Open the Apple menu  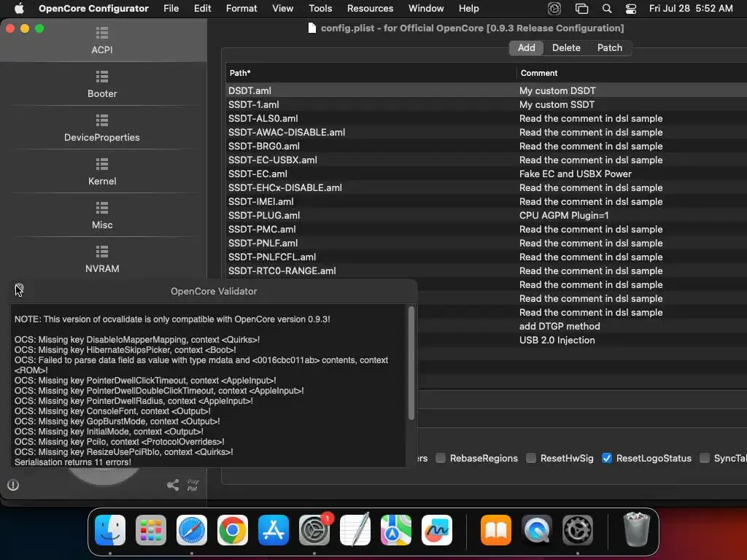pyautogui.click(x=19, y=8)
